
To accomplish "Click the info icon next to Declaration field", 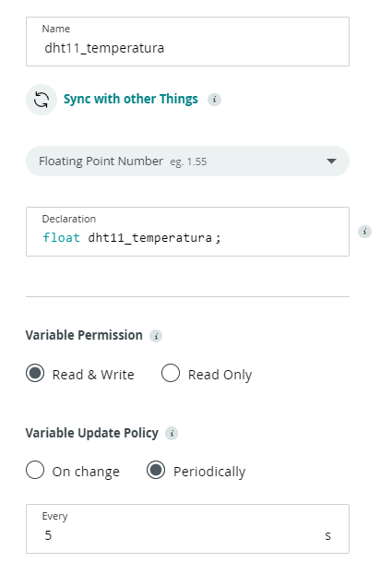I will pyautogui.click(x=364, y=232).
